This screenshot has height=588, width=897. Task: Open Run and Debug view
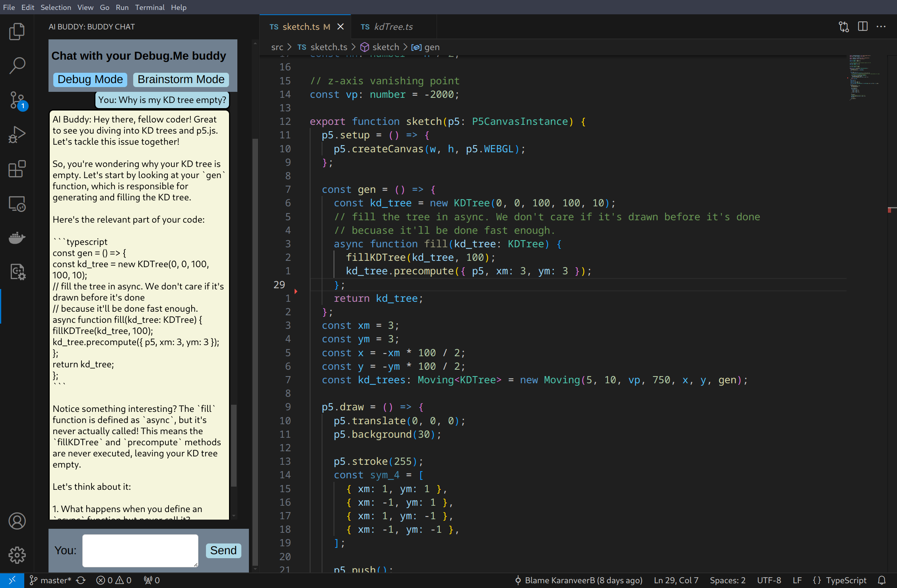pos(17,135)
